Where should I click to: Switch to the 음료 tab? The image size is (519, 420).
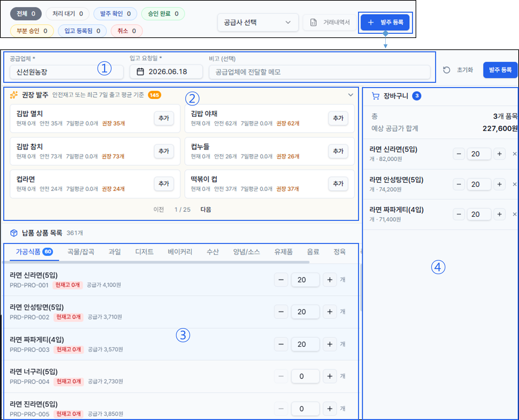point(313,252)
